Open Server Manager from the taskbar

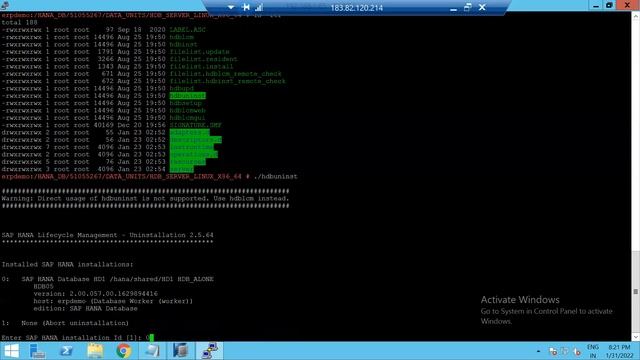coord(37,351)
